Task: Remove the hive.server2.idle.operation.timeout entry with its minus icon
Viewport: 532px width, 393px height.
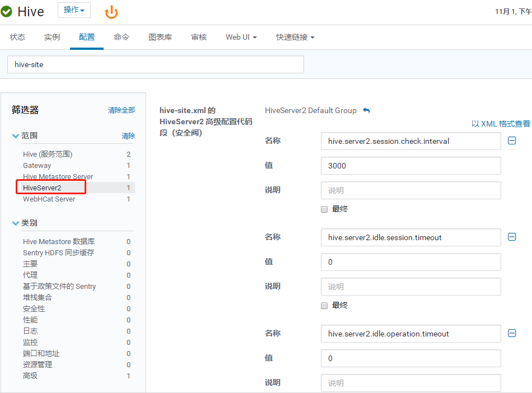Action: point(512,333)
